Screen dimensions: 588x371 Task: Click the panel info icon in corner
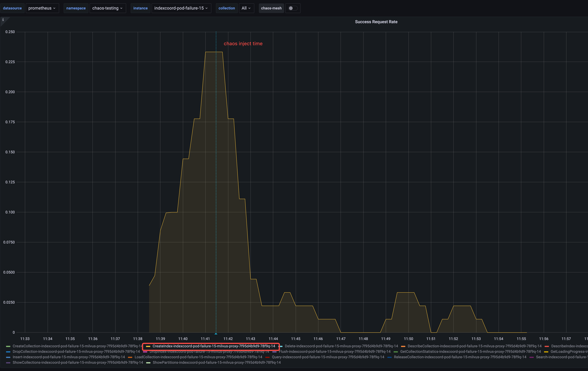pos(3,20)
